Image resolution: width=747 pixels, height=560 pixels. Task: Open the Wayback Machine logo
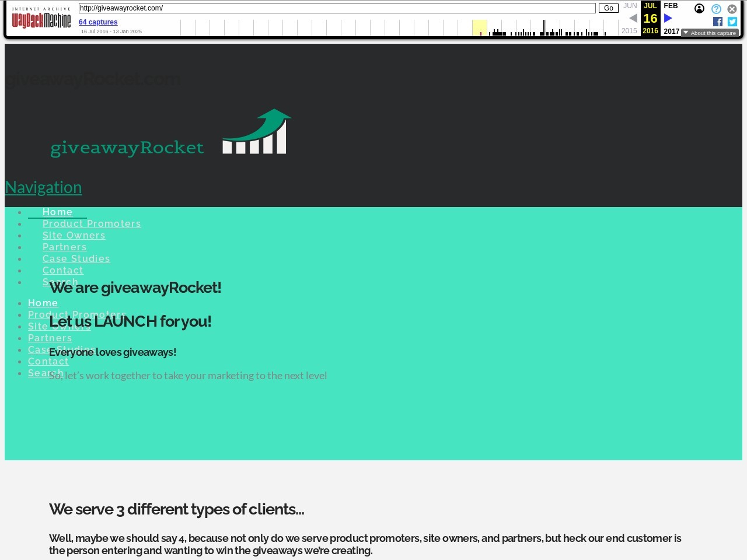tap(41, 18)
